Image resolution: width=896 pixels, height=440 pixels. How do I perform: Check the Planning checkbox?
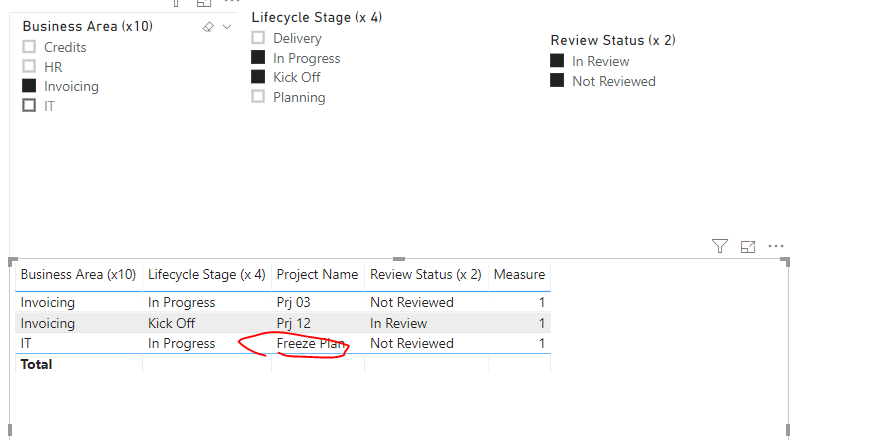(x=258, y=96)
